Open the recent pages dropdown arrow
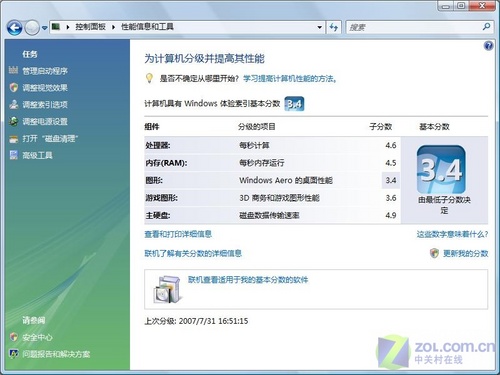Screen dimensions: 500x375 pyautogui.click(x=44, y=28)
